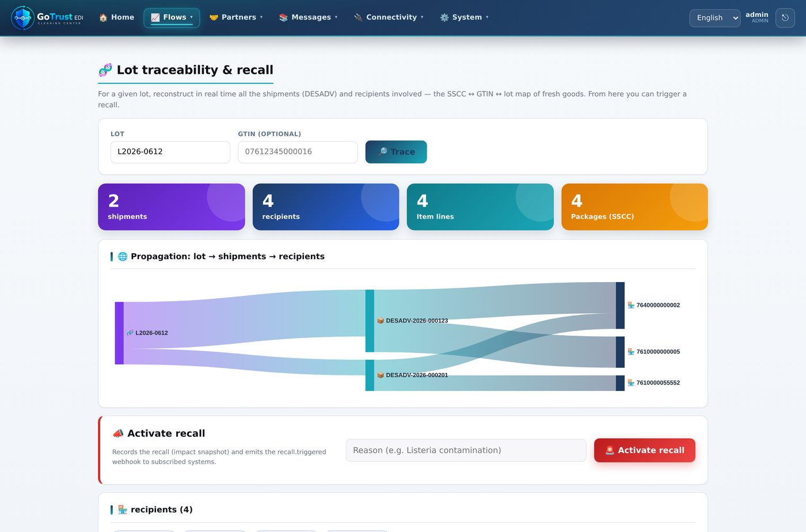Click the megaphone icon in Activate recall
This screenshot has height=532, width=806.
coord(118,434)
